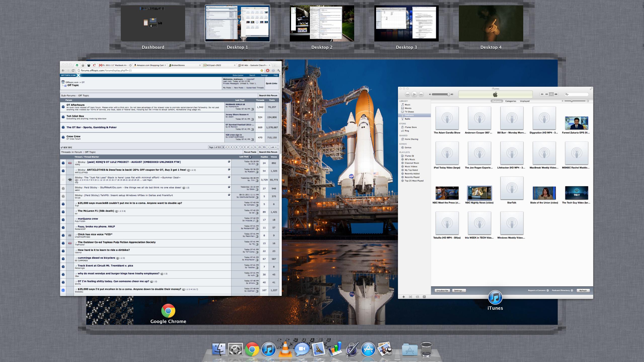644x362 pixels.
Task: Open Desktop 2 thumbnail in Mission Control
Action: (x=322, y=23)
